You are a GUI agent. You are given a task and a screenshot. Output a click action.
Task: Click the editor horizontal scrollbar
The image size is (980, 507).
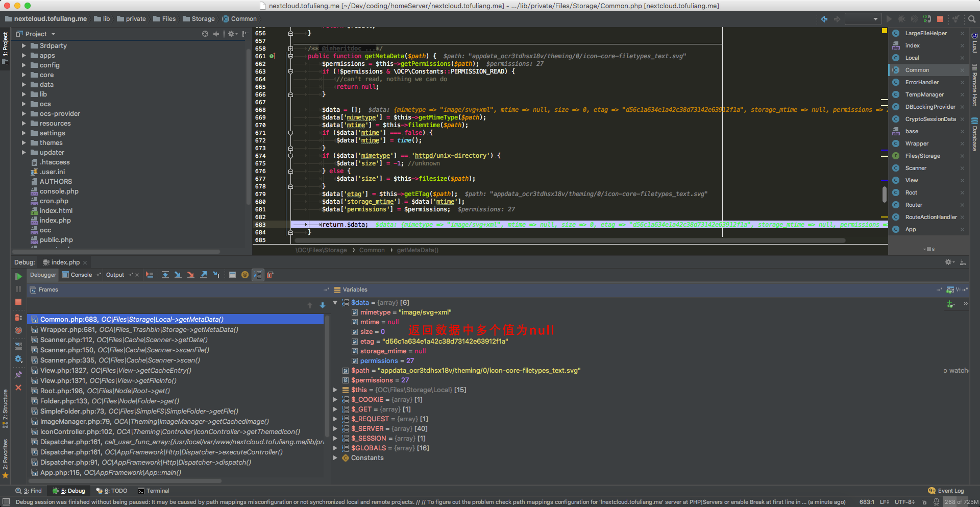coord(569,240)
